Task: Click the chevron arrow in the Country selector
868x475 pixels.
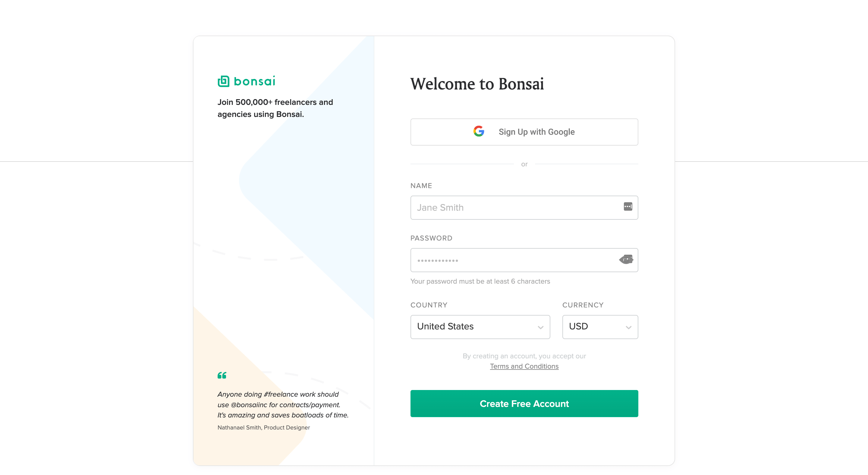Action: click(x=540, y=327)
